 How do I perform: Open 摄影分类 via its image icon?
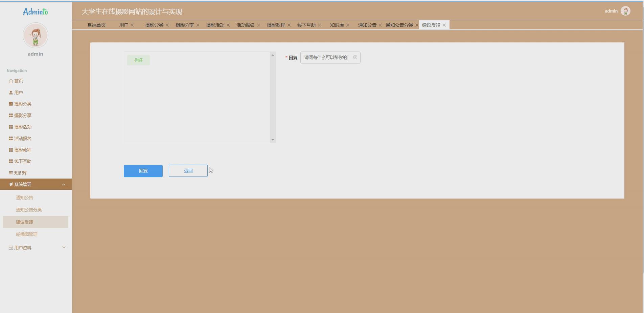(x=10, y=104)
